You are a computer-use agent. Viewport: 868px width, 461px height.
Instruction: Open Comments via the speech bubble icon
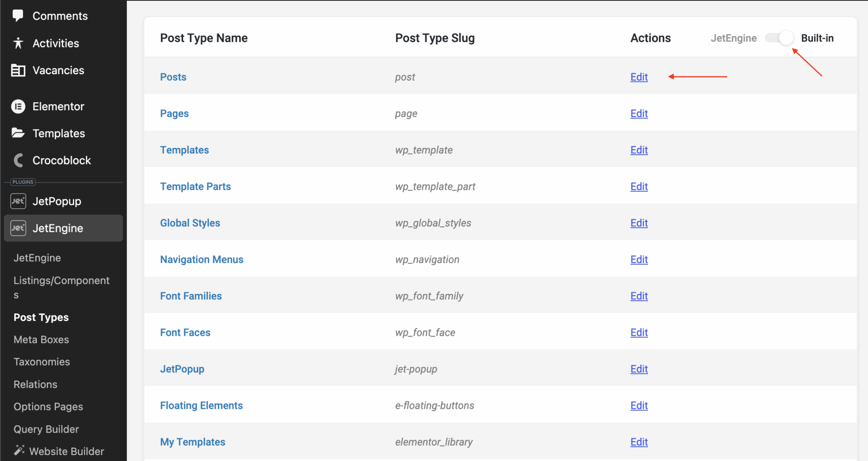point(18,15)
